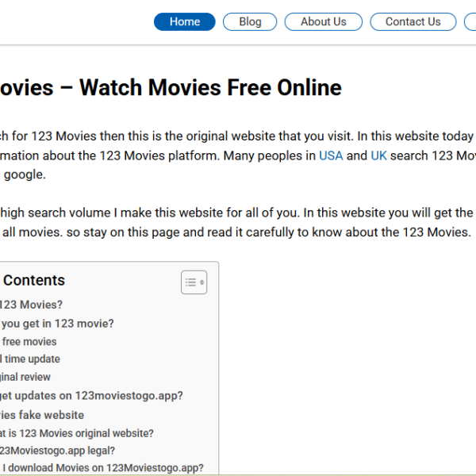Open the Contact Us page
This screenshot has width=476, height=476.
pyautogui.click(x=413, y=22)
